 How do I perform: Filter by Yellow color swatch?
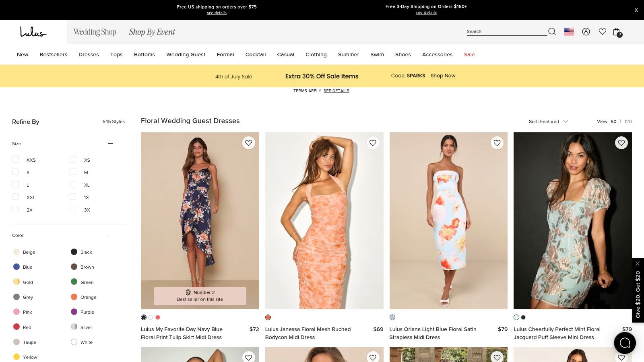pos(17,357)
